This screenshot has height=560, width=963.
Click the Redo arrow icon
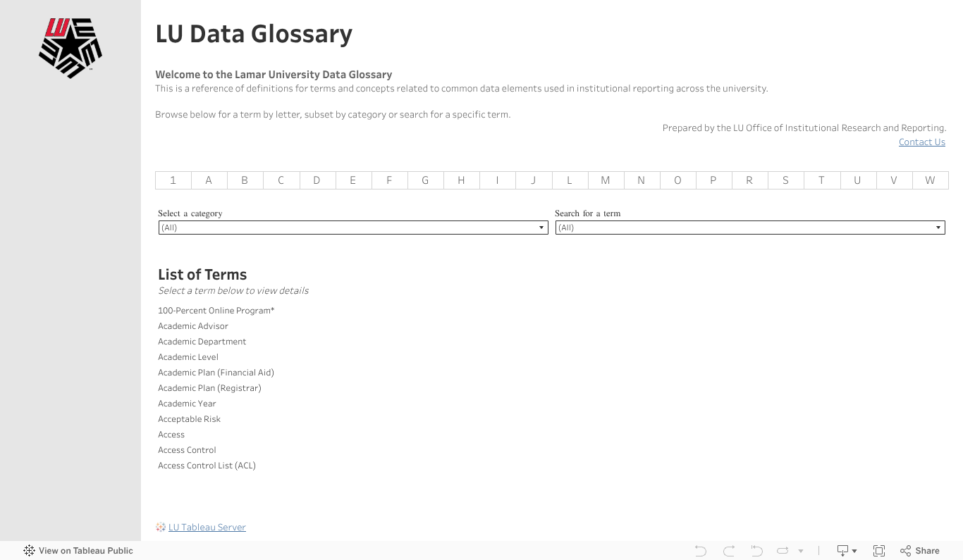(x=729, y=551)
